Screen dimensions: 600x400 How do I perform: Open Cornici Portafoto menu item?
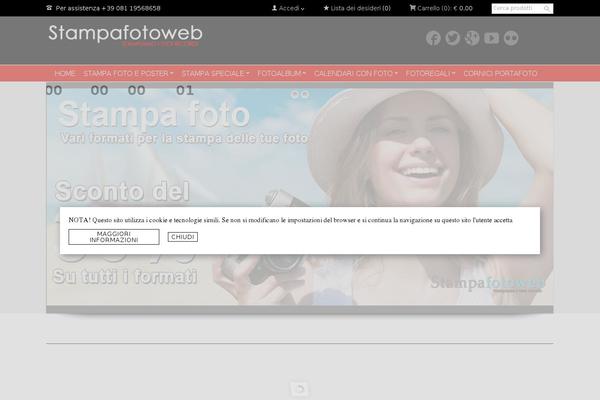501,73
